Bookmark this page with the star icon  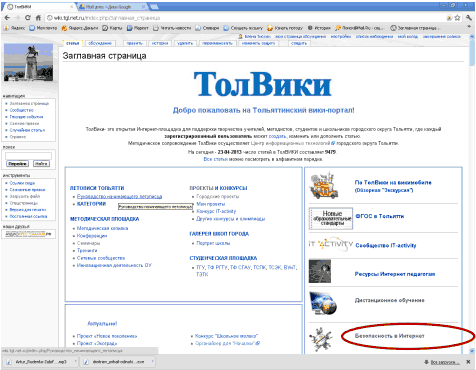coord(457,18)
